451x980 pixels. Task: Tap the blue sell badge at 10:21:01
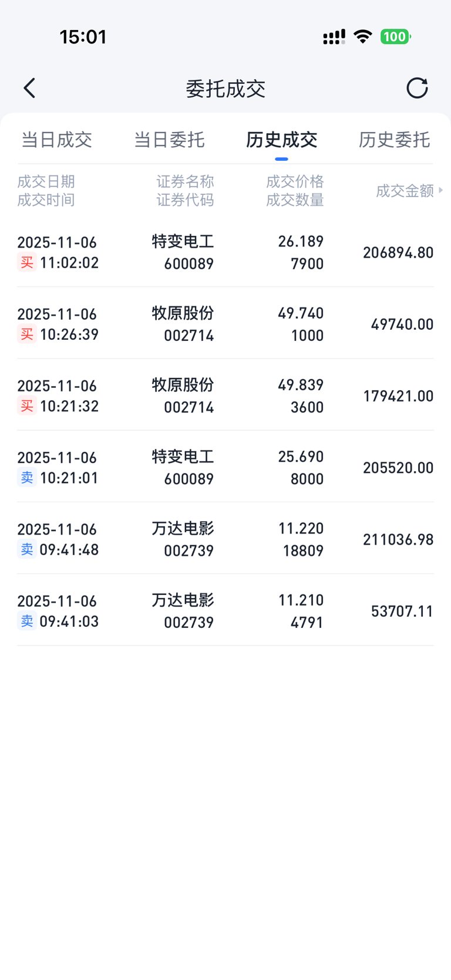[x=27, y=478]
